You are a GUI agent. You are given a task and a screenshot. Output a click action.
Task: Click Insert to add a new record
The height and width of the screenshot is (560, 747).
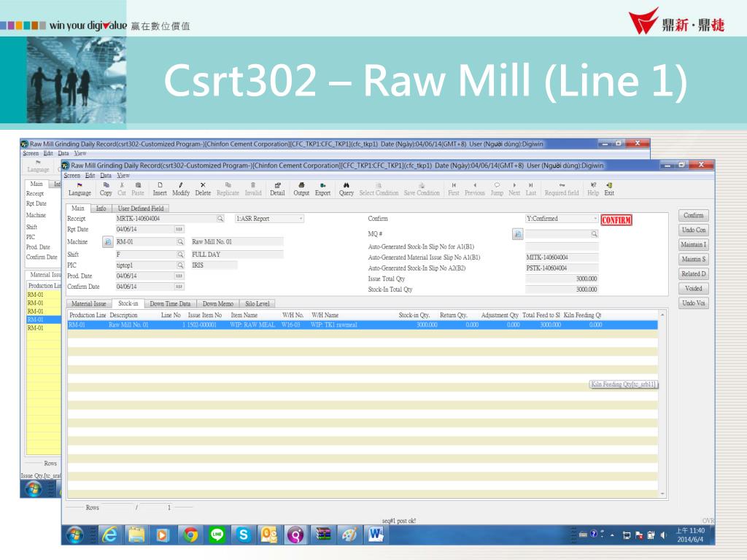point(160,189)
